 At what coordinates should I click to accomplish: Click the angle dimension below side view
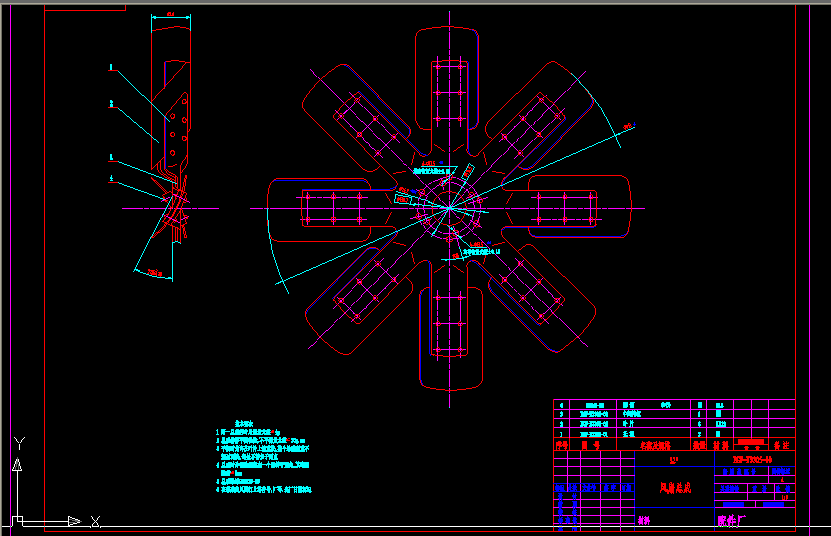click(x=153, y=272)
